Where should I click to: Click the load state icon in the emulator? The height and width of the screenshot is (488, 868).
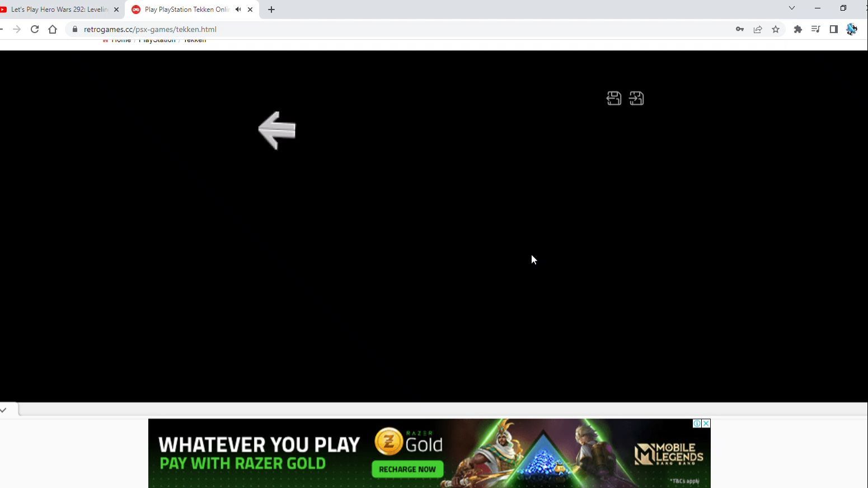[x=636, y=98]
